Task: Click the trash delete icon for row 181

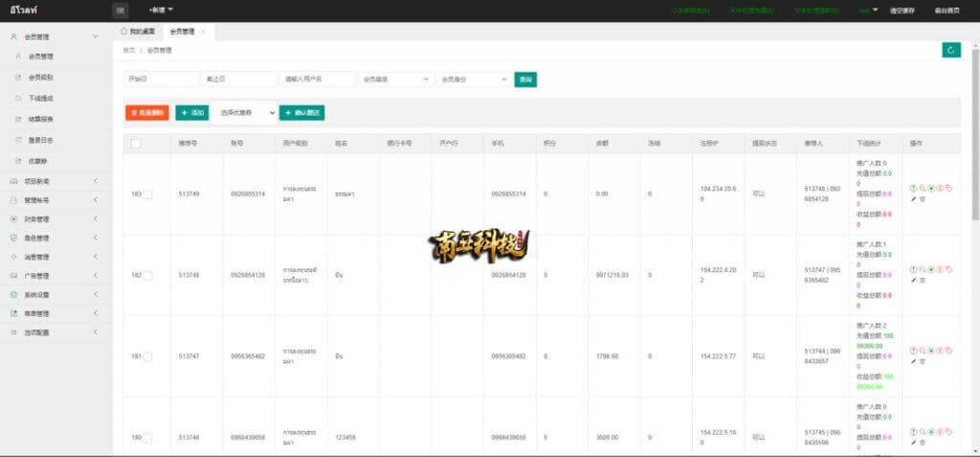Action: pos(923,361)
